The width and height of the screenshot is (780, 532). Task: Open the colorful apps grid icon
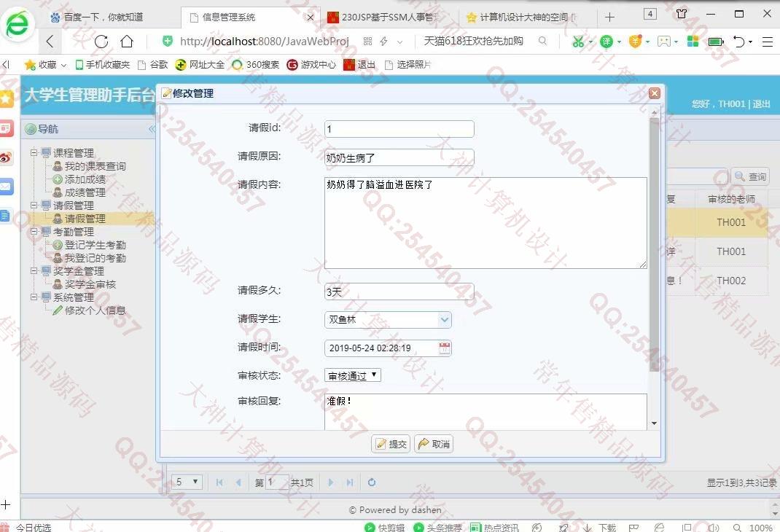pyautogui.click(x=693, y=42)
